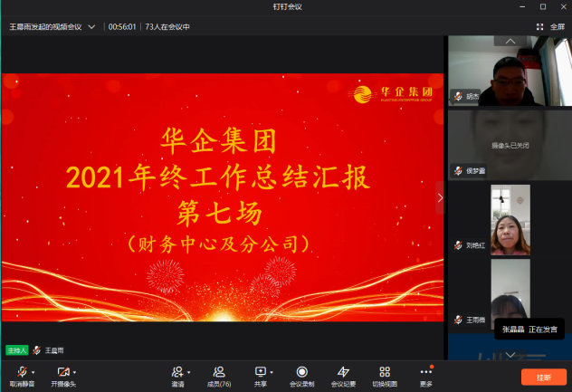This screenshot has height=392, width=572.
Task: Open meeting minutes (会议纪要)
Action: tap(343, 372)
